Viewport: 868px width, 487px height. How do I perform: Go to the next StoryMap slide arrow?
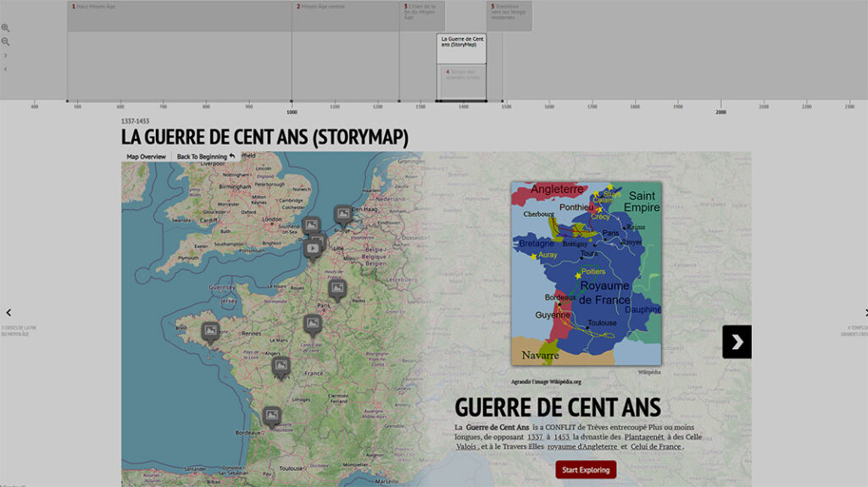[x=737, y=342]
